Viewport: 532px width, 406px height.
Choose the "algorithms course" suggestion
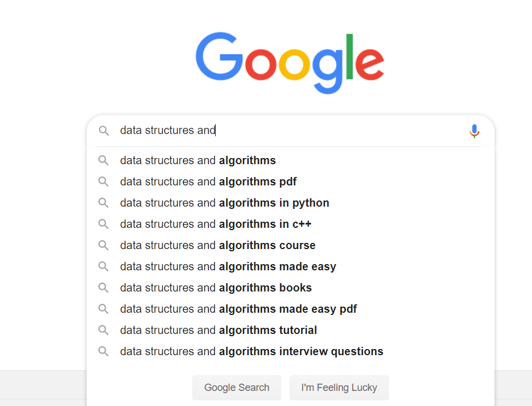pos(217,246)
